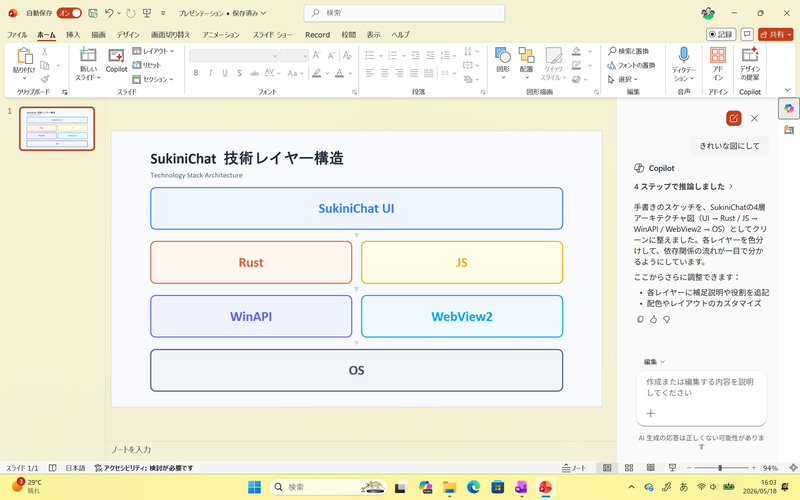
Task: Toggle the Notes pane in the status bar
Action: click(x=574, y=467)
